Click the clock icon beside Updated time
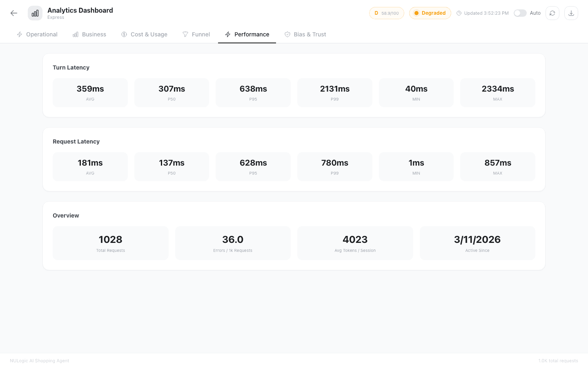Screen dimensions: 588x368 coord(459,13)
